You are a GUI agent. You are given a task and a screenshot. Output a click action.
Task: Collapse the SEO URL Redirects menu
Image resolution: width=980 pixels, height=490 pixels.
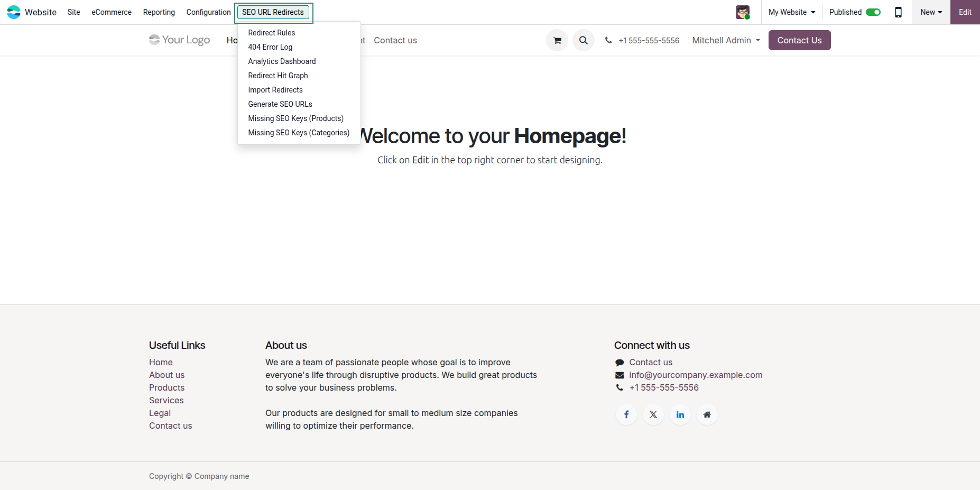[x=273, y=12]
